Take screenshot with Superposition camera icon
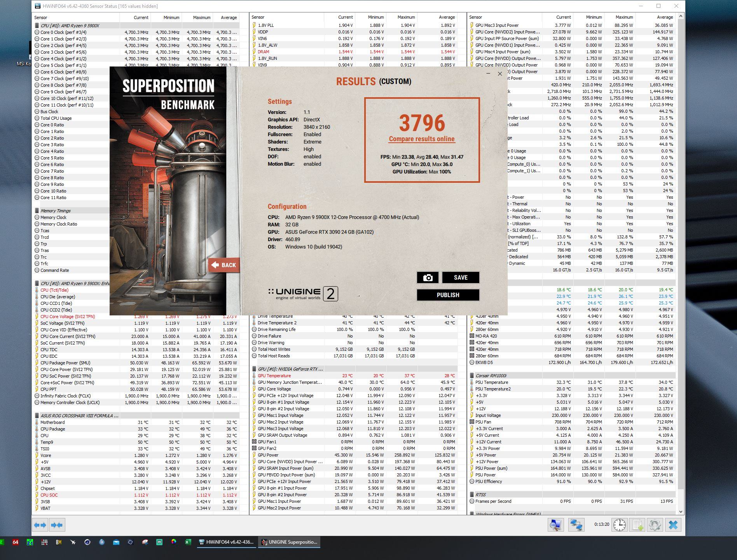This screenshot has width=737, height=560. [428, 277]
